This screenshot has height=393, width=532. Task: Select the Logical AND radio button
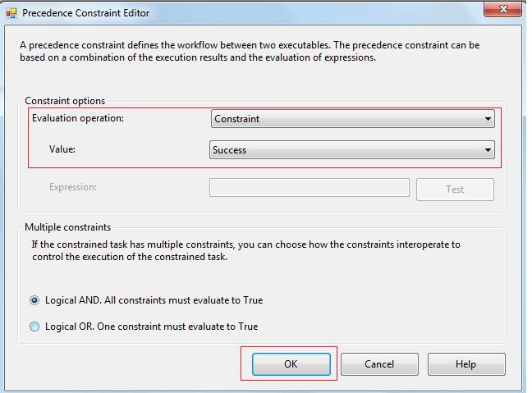[x=34, y=300]
